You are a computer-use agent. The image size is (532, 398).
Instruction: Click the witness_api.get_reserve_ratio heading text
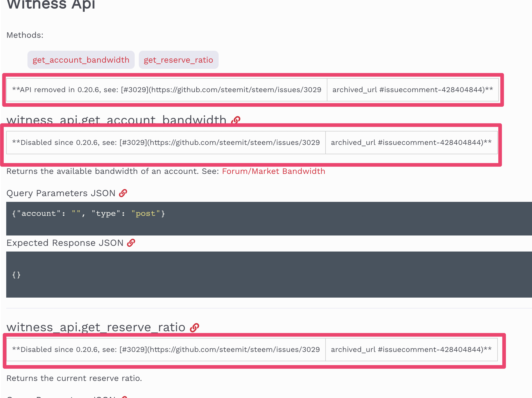tap(96, 327)
